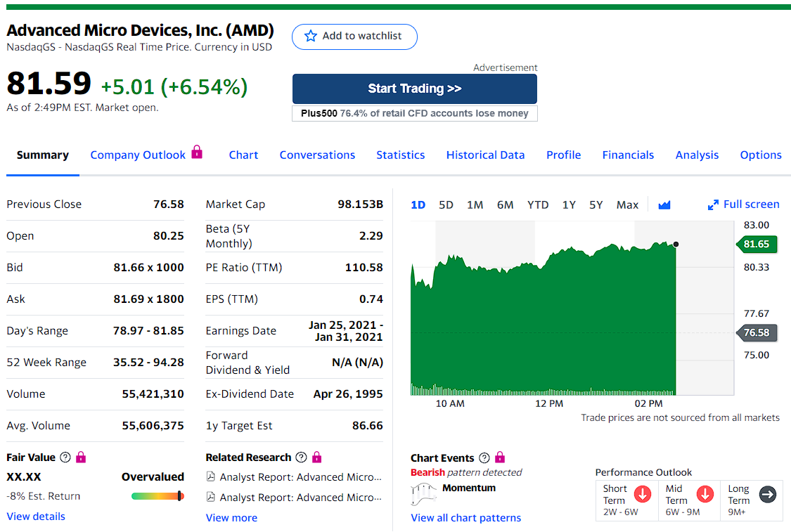
Task: Select the 6M chart range
Action: (505, 205)
